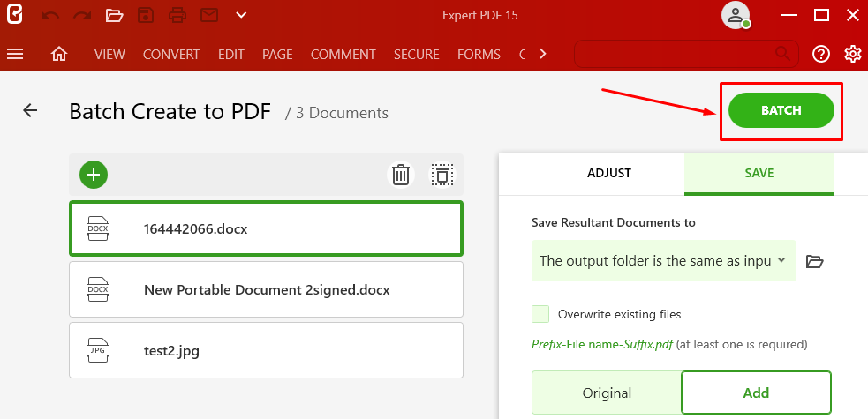The image size is (868, 419).
Task: Open the VIEW menu tab
Action: tap(109, 54)
